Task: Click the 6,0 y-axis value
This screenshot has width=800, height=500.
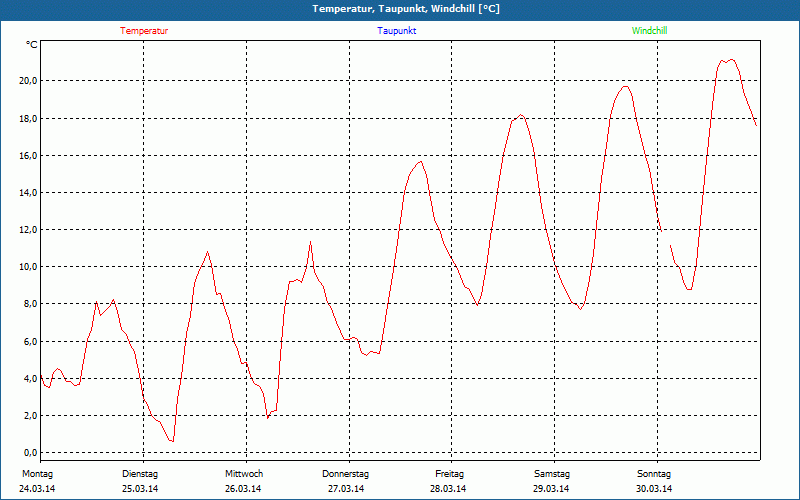Action: (30, 341)
